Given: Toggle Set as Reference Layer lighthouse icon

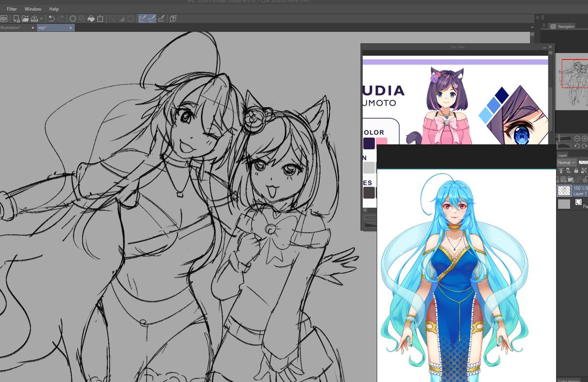Looking at the screenshot, I should point(561,170).
